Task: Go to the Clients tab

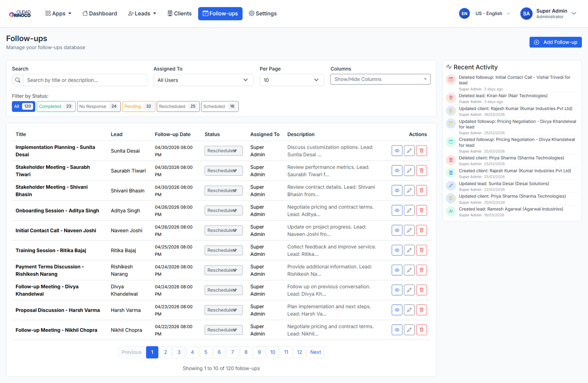Action: 179,14
